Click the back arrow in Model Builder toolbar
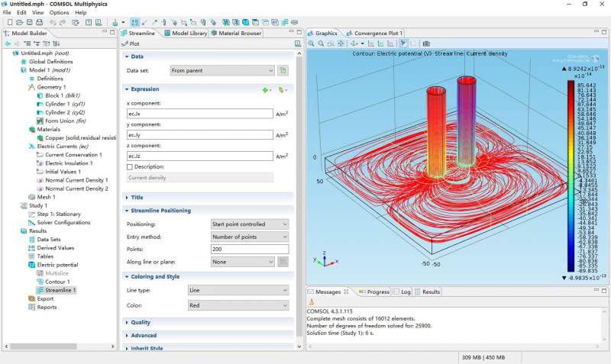This screenshot has height=364, width=611. [8, 43]
